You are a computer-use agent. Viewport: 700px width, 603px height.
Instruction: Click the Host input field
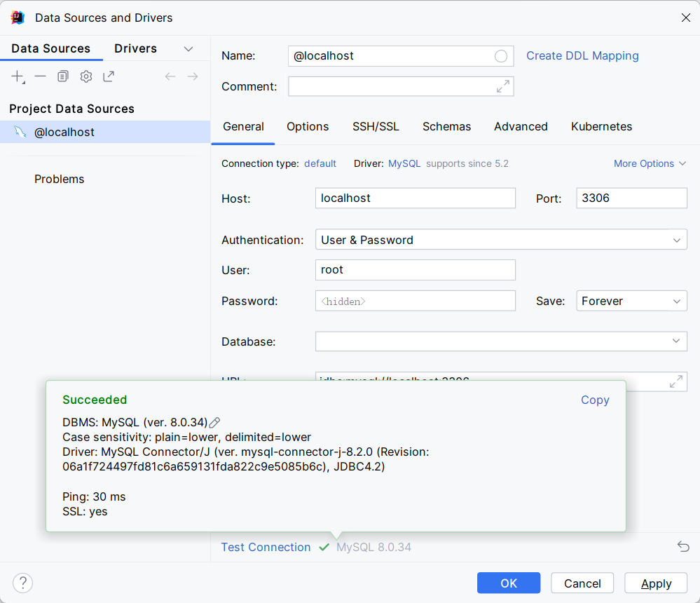(x=416, y=198)
